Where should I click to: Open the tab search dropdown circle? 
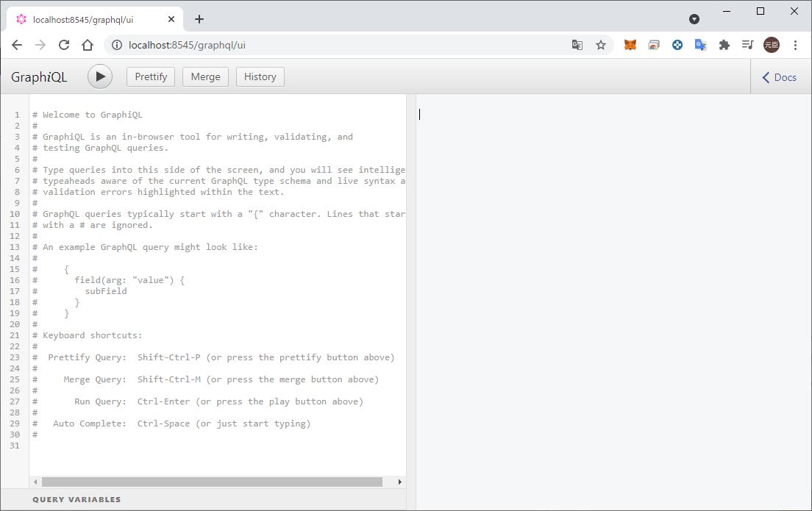[694, 19]
